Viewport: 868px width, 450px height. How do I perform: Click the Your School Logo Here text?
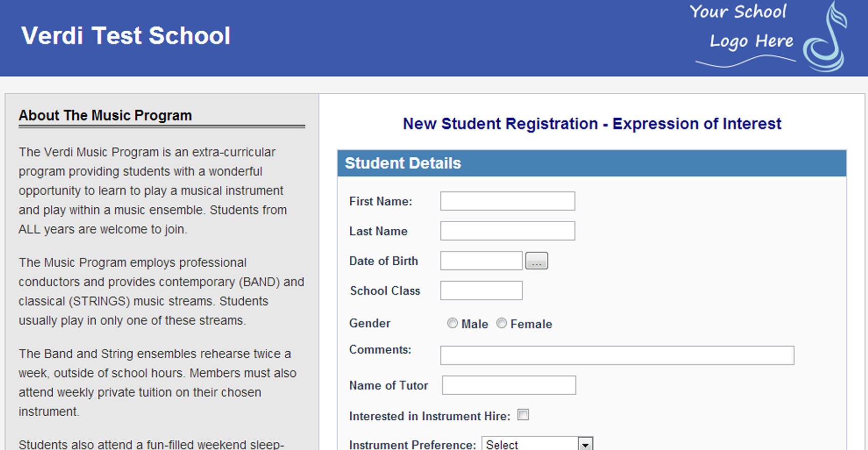(742, 27)
